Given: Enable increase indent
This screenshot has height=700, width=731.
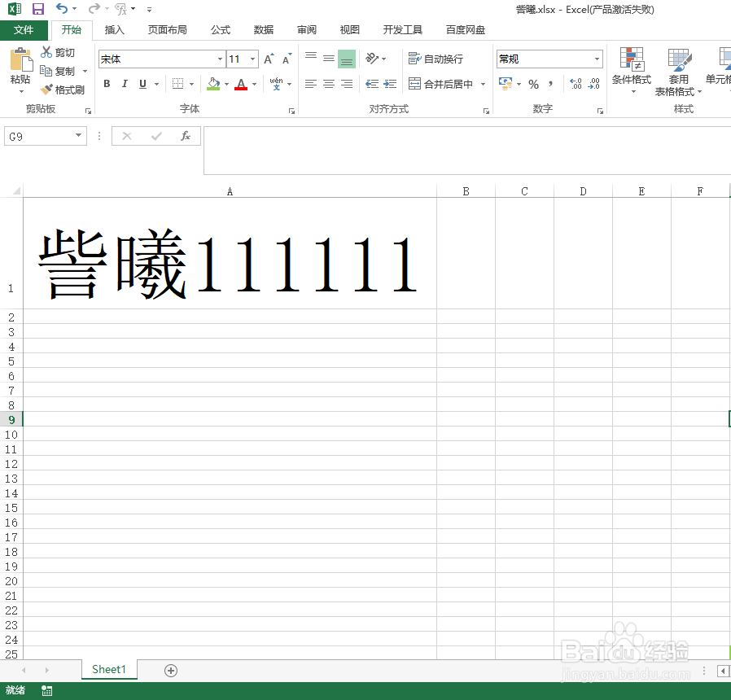Looking at the screenshot, I should (x=389, y=84).
